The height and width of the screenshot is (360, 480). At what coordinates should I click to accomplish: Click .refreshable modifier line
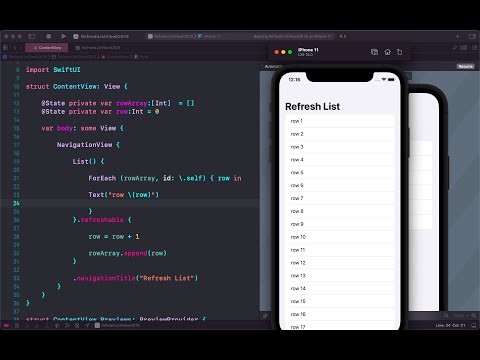[x=102, y=220]
